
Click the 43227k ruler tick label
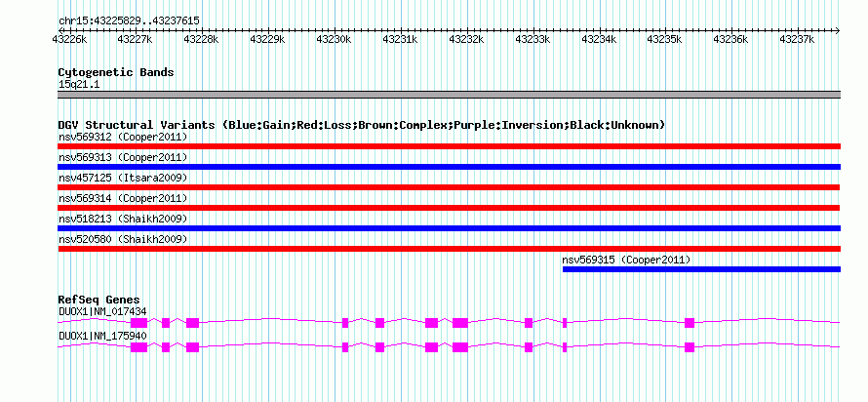[136, 40]
